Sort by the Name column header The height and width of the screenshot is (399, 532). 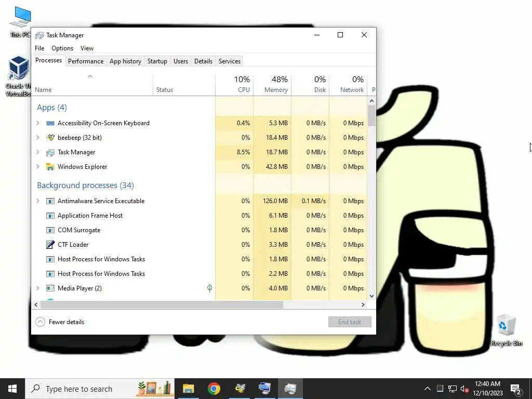coord(92,84)
